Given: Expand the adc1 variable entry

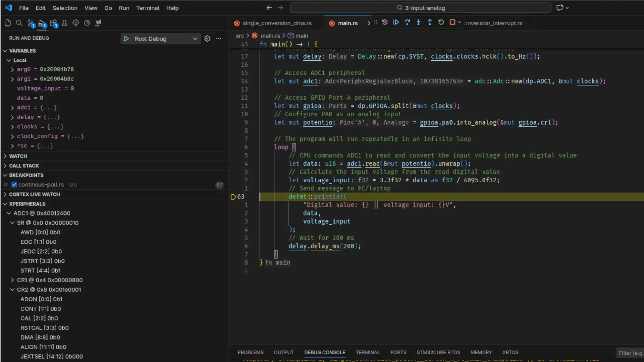Looking at the screenshot, I should [13, 108].
